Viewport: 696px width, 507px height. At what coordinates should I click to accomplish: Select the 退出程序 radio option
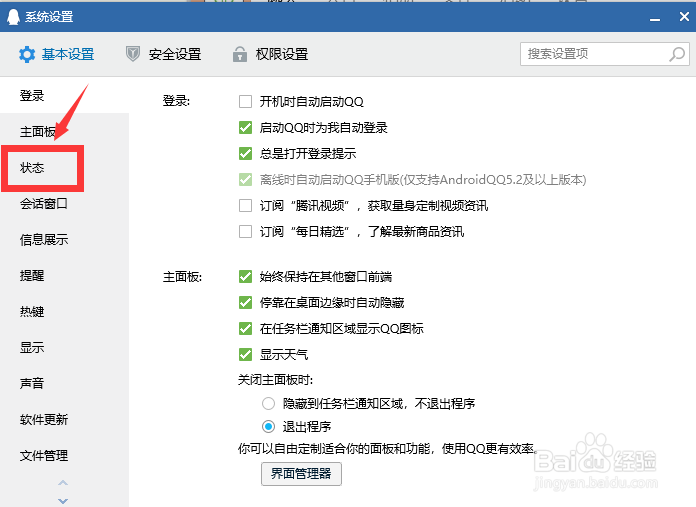[x=268, y=427]
